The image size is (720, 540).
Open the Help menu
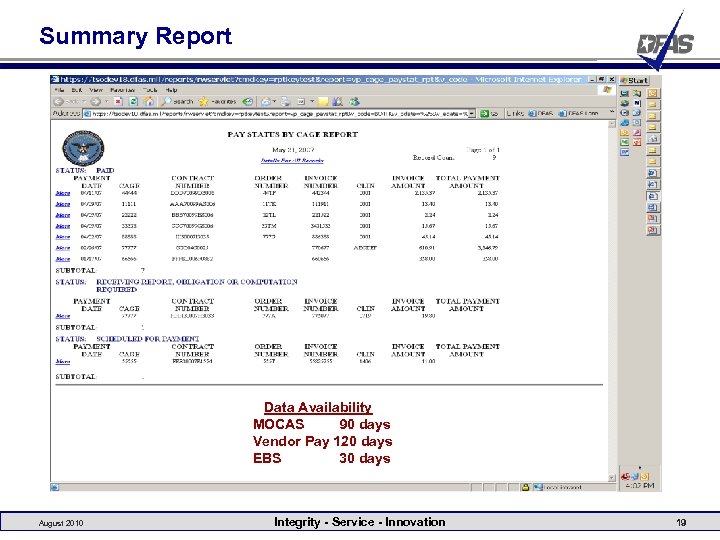point(171,90)
